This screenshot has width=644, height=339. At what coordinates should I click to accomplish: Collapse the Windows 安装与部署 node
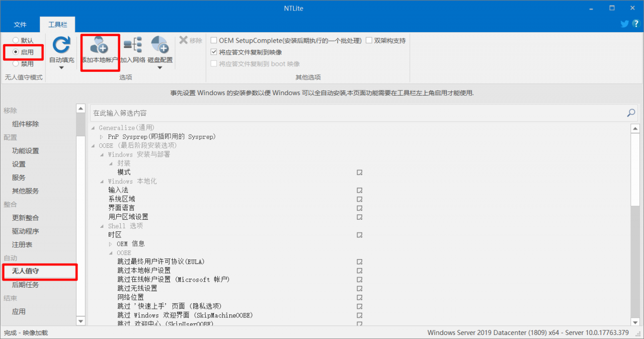pyautogui.click(x=102, y=155)
